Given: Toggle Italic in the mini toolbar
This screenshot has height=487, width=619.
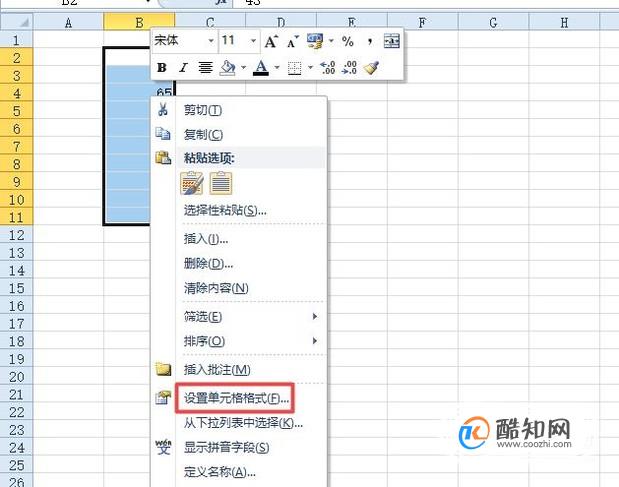Looking at the screenshot, I should tap(183, 68).
